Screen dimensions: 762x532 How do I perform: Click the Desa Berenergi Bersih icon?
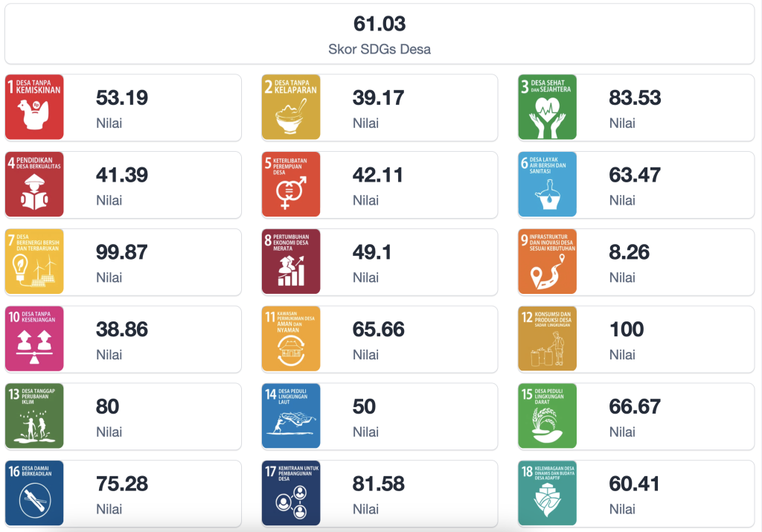tap(34, 261)
